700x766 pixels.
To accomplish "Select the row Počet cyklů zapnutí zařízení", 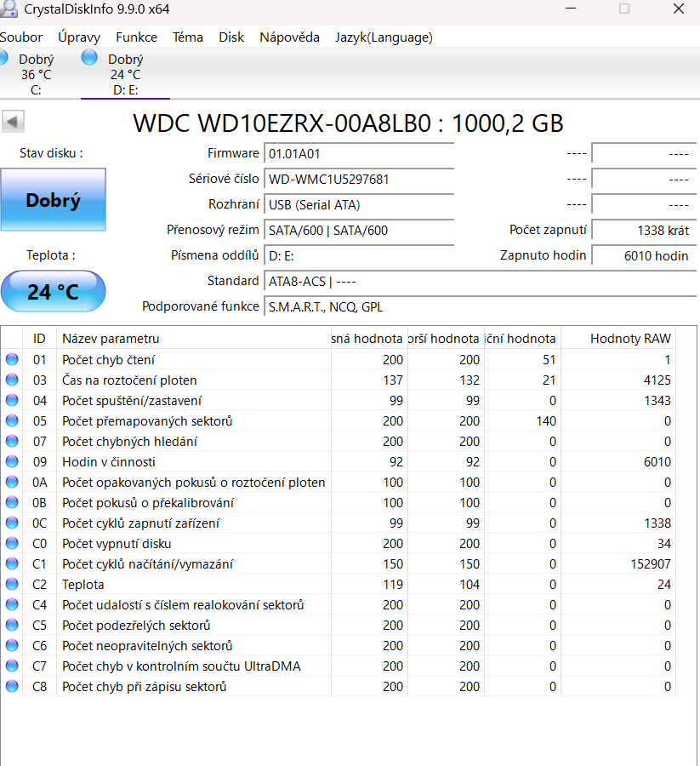I will pyautogui.click(x=339, y=523).
